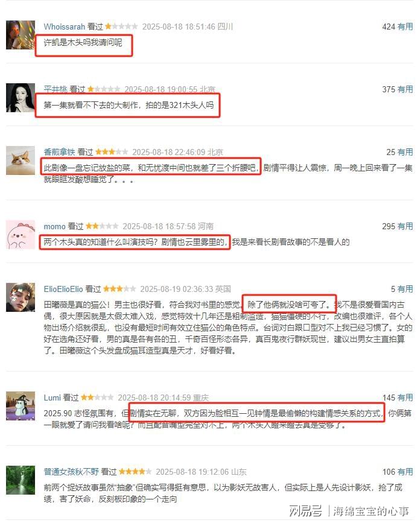Open ElioElioElio's avatar image
The height and width of the screenshot is (523, 420).
click(21, 297)
